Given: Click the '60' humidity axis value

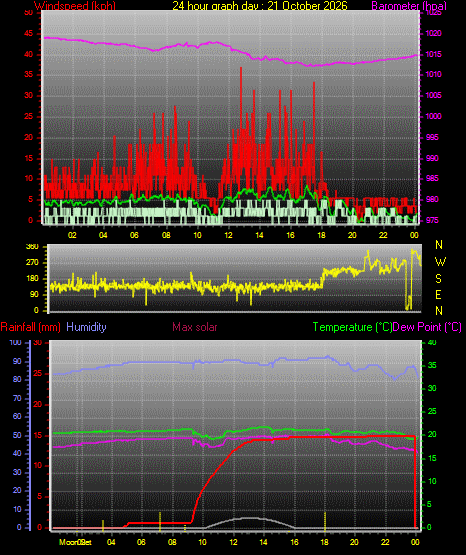Looking at the screenshot, I should pos(17,416).
